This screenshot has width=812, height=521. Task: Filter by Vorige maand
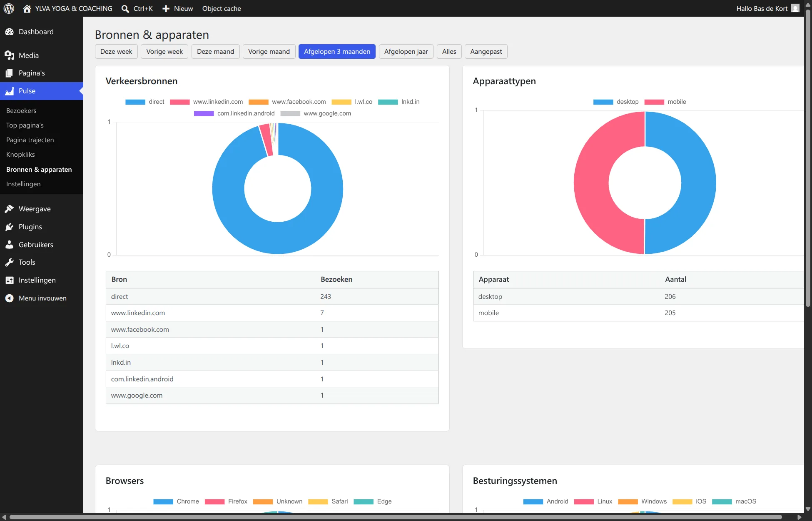269,51
